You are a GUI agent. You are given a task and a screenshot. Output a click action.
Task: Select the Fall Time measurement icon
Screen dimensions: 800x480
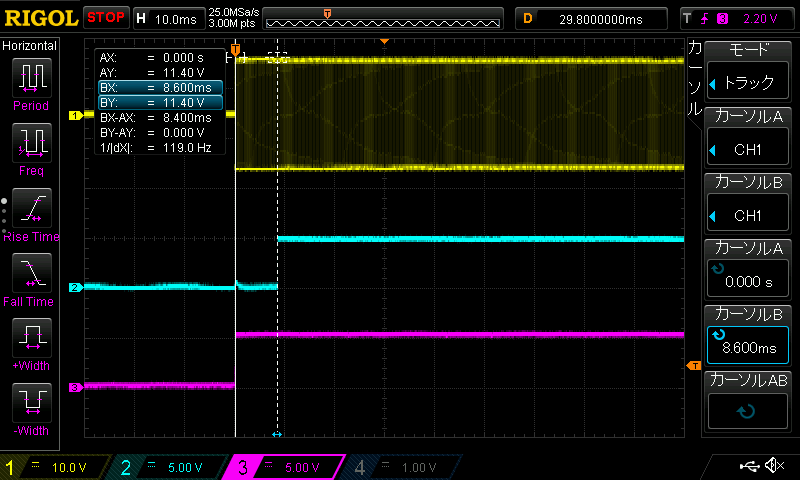(x=32, y=273)
